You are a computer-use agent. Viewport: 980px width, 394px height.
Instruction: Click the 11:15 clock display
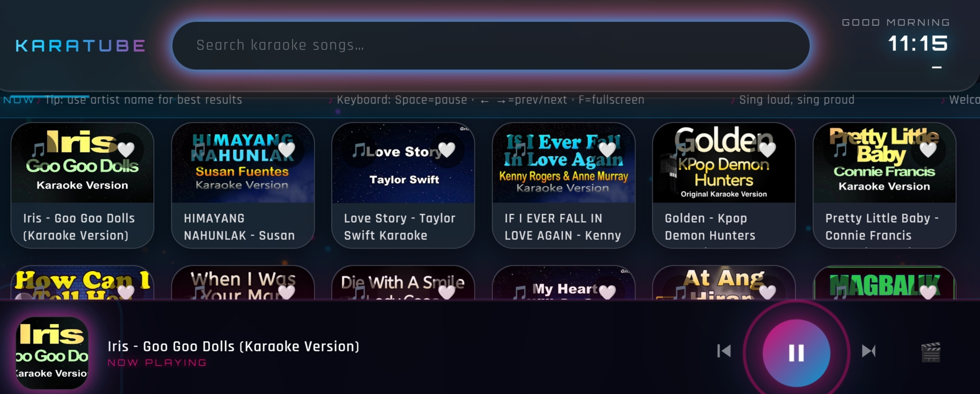pos(918,43)
